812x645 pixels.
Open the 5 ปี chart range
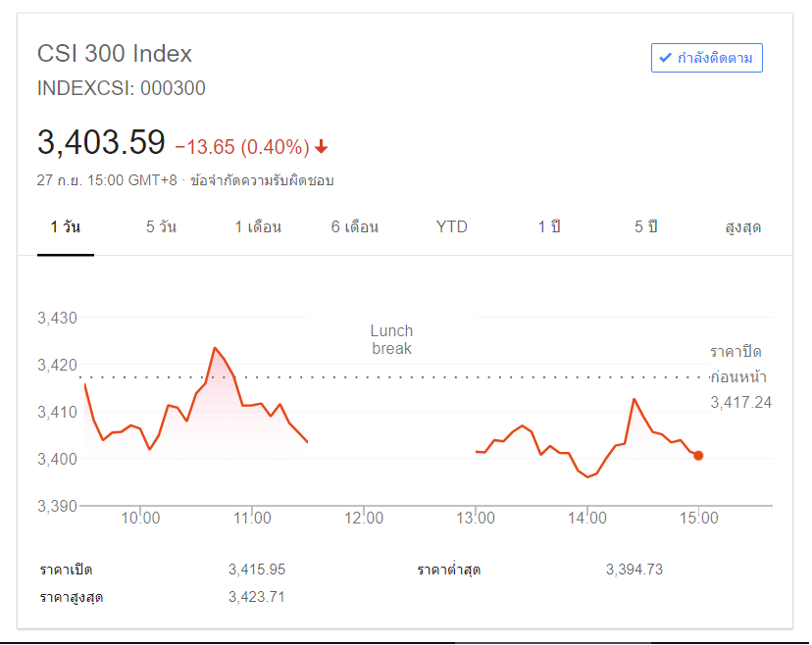(x=645, y=227)
